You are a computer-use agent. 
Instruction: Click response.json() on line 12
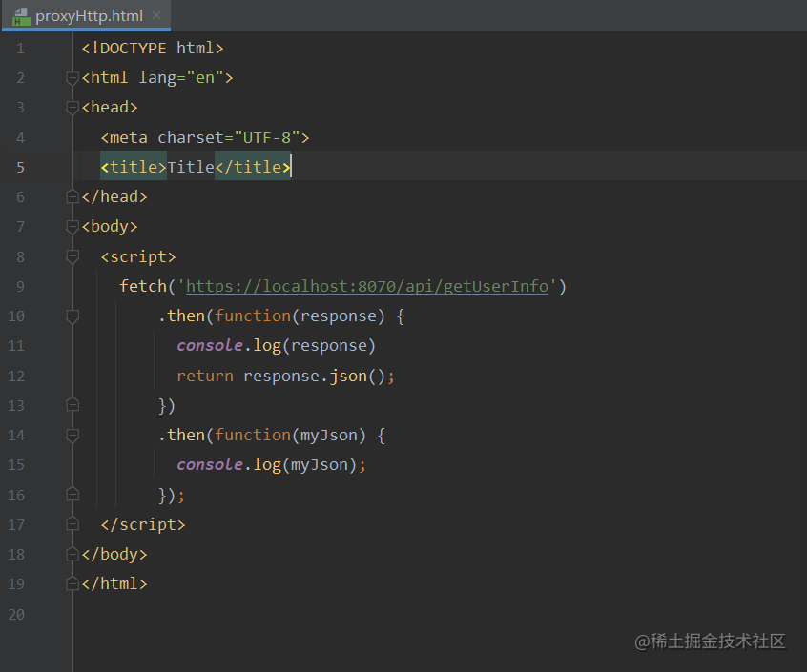pos(314,376)
